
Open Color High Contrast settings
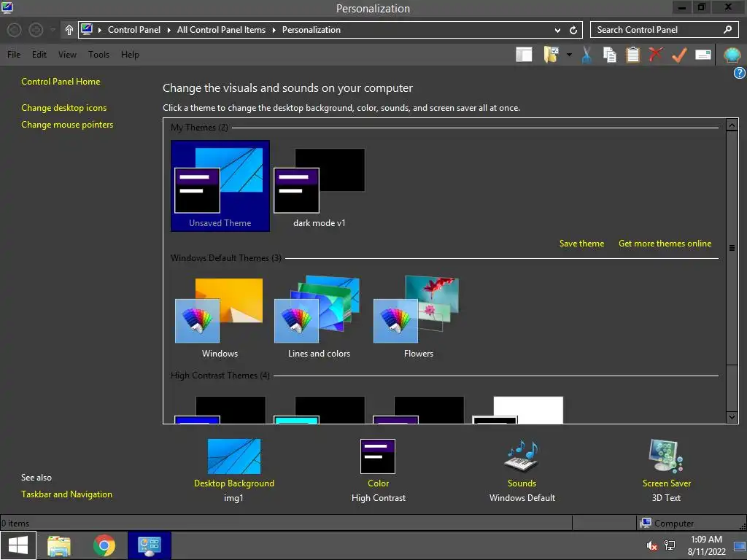pyautogui.click(x=379, y=470)
